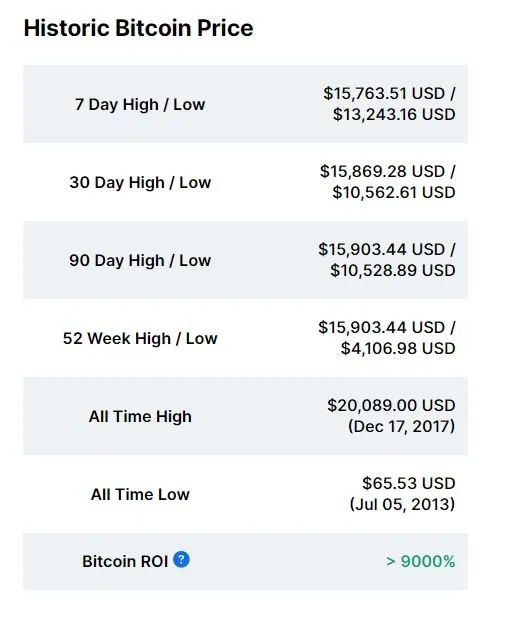This screenshot has height=623, width=524.
Task: Click the 52 Week High / Low label
Action: coord(140,338)
